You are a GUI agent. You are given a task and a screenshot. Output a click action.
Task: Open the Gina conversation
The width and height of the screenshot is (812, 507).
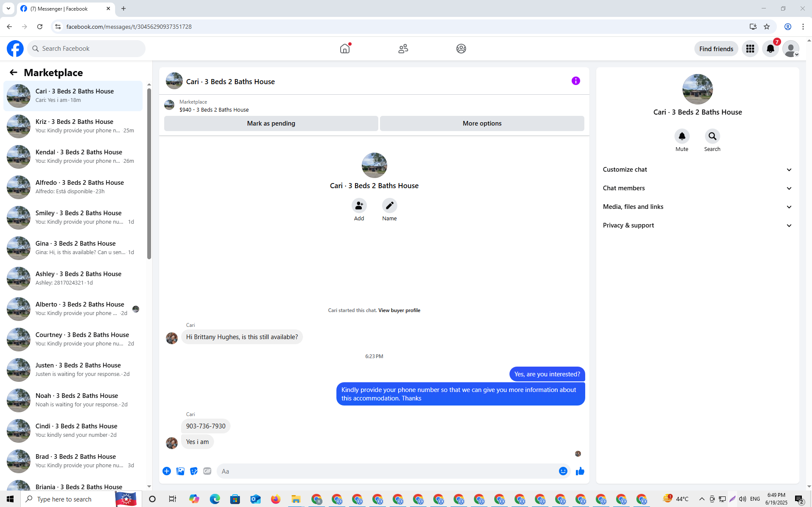[x=73, y=248]
